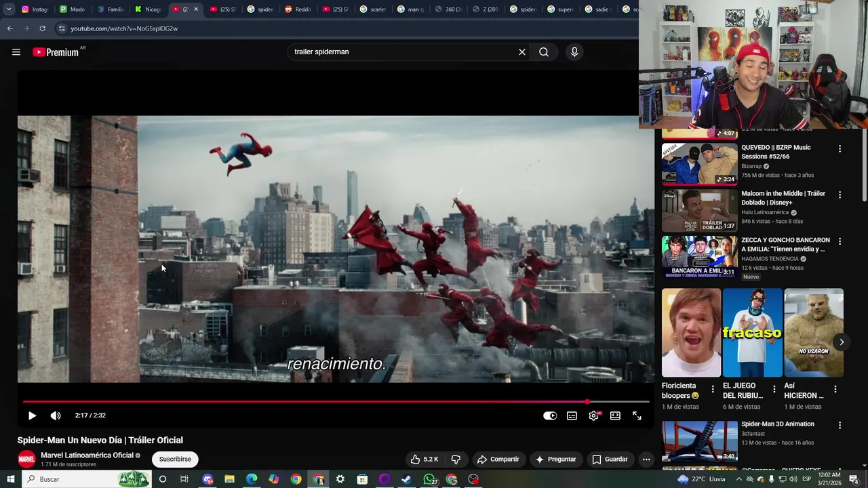The width and height of the screenshot is (868, 488).
Task: Open Floricienta bloopers short
Action: tap(691, 333)
